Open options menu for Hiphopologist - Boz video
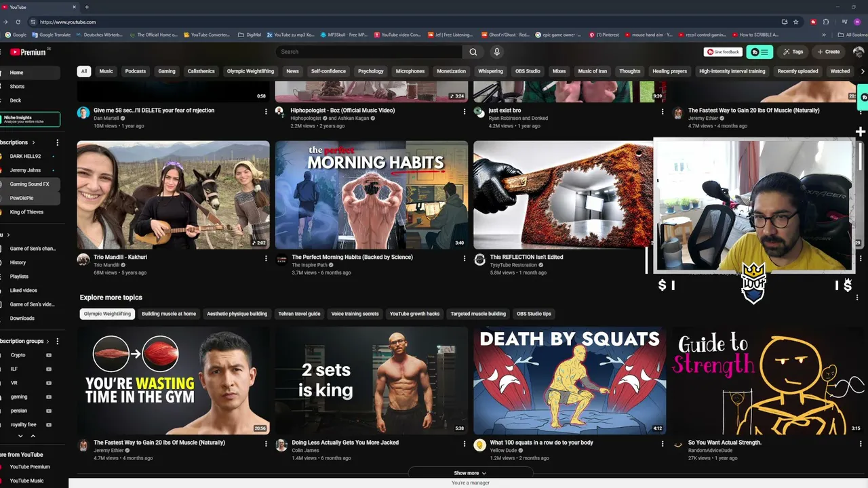This screenshot has height=488, width=868. tap(464, 111)
